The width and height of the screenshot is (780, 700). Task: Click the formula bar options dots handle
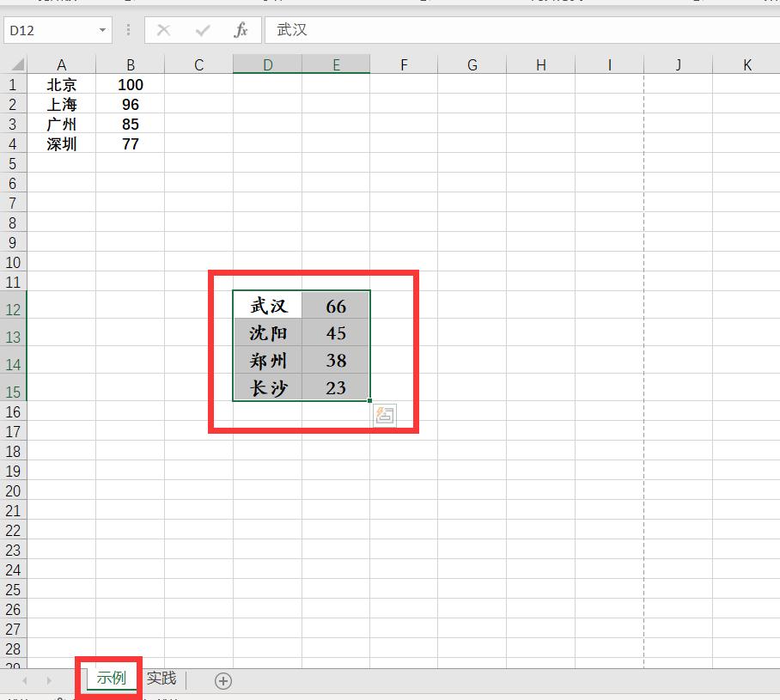[x=128, y=30]
